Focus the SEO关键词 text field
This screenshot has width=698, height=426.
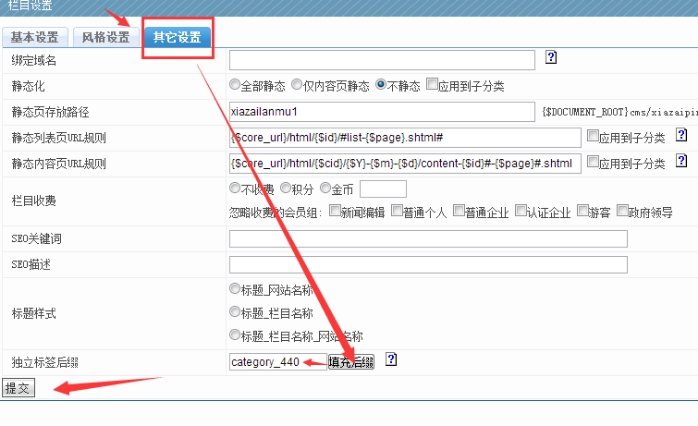(x=427, y=238)
